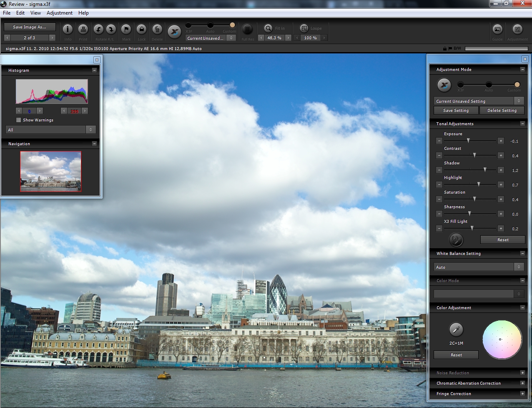Select Auto mode in the Adjustment Mode panel
Viewport: 532px width, 408px height.
click(489, 84)
